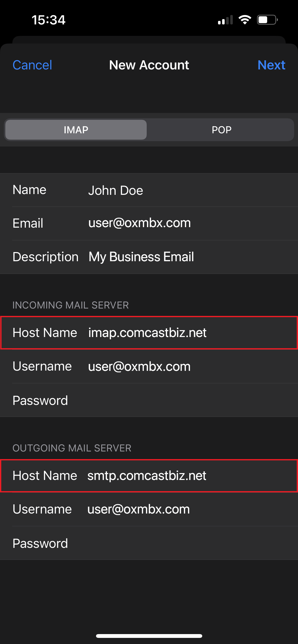Edit the Name field John Doe
The height and width of the screenshot is (644, 298).
tap(149, 190)
